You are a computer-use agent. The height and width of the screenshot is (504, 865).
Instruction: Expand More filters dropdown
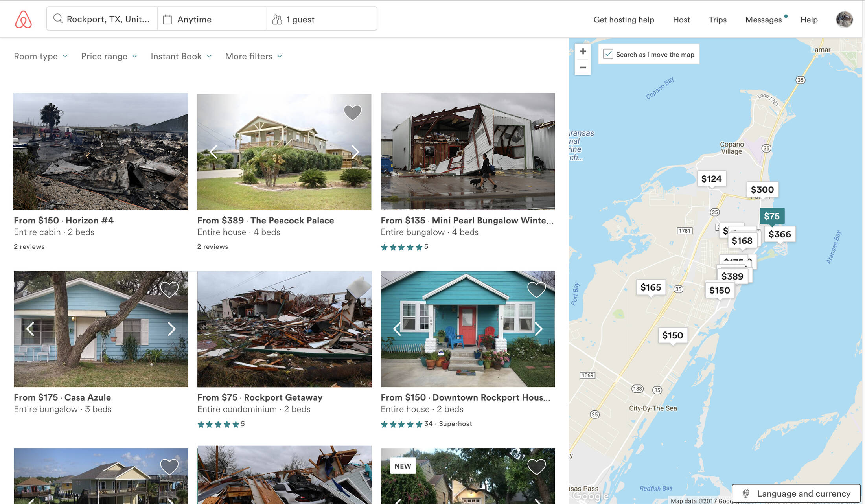254,56
